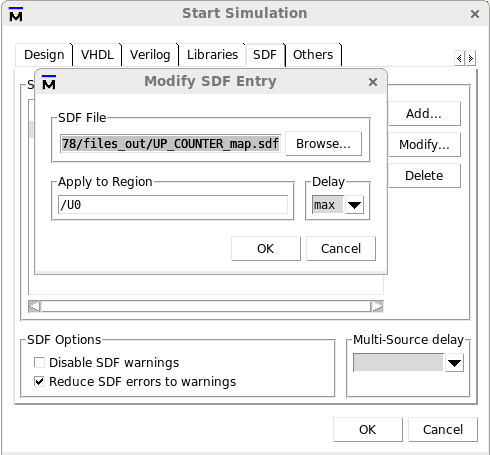This screenshot has height=455, width=490.
Task: Click the horizontal scrollbar track
Action: click(206, 306)
